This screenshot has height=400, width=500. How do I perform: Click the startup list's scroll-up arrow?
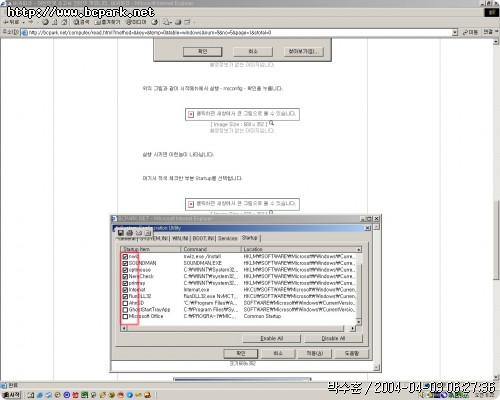(359, 249)
